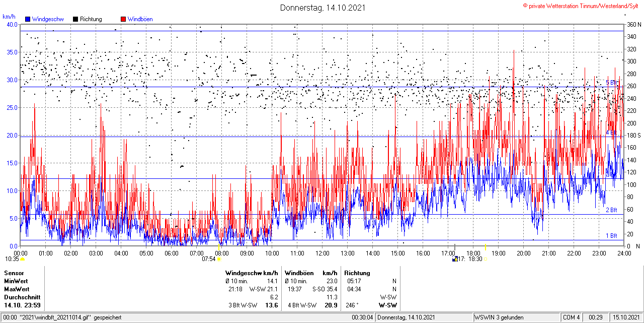This screenshot has width=644, height=323.
Task: Click the '246 °' direction value
Action: [352, 305]
